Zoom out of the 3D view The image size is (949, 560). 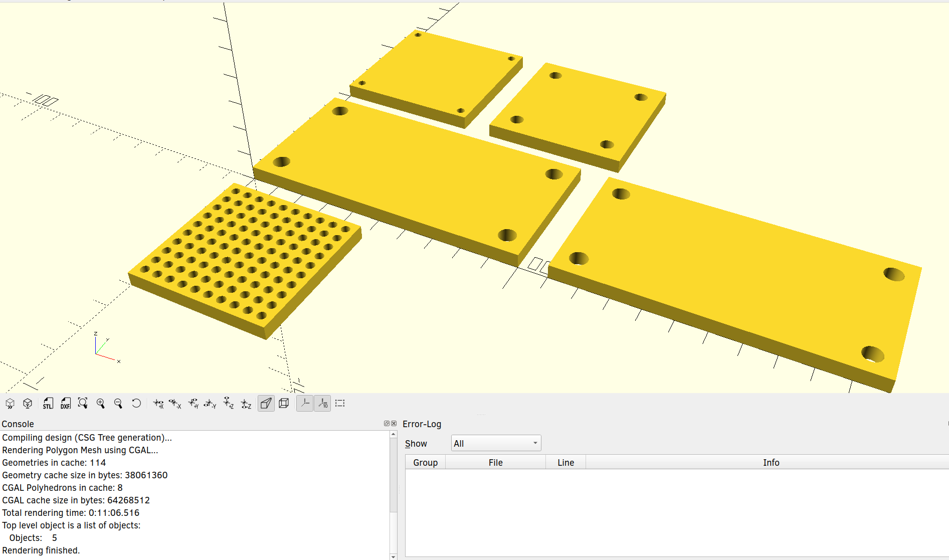pyautogui.click(x=119, y=403)
